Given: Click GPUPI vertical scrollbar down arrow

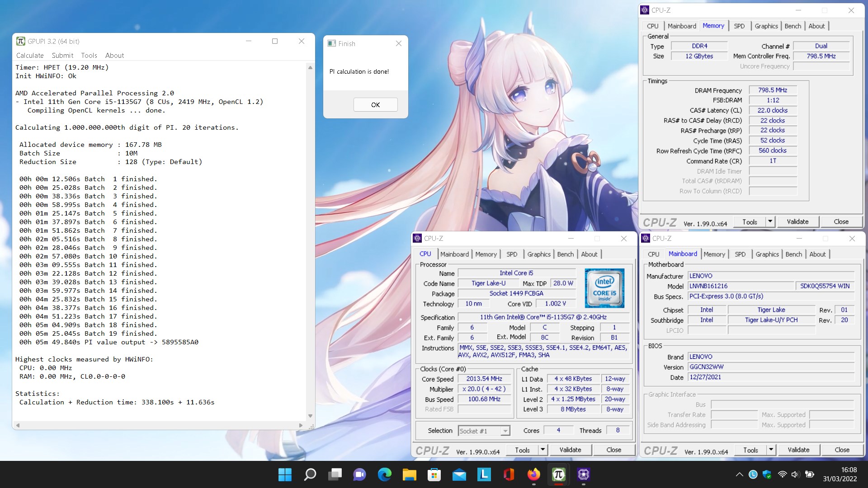Looking at the screenshot, I should point(310,416).
